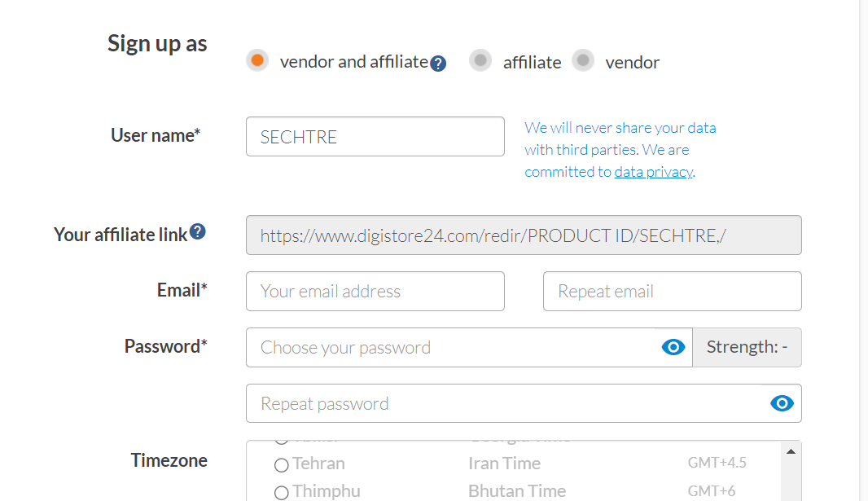Open the 'data privacy' link

point(653,172)
